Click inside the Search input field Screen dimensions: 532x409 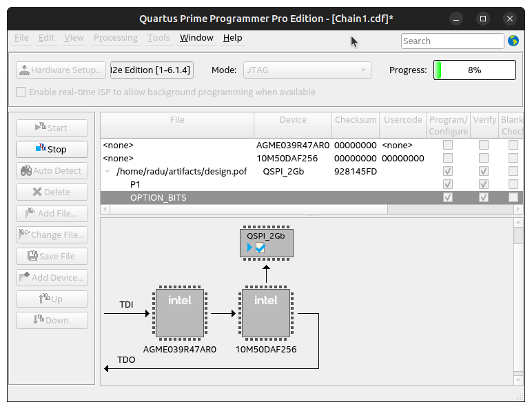click(x=452, y=41)
